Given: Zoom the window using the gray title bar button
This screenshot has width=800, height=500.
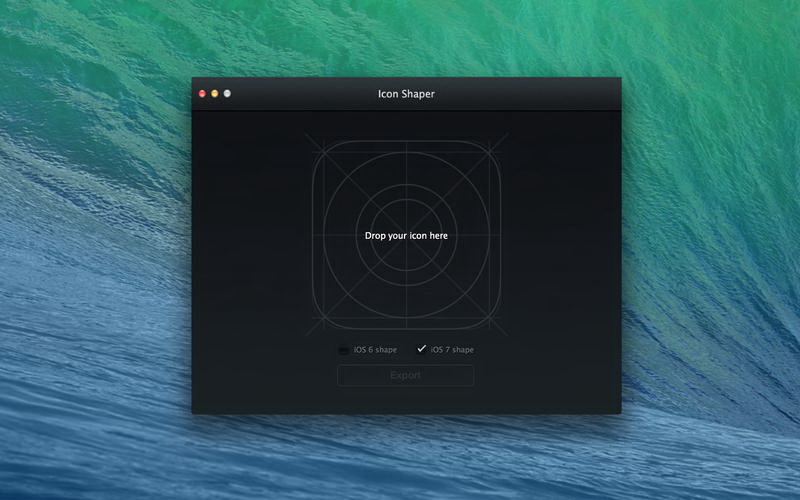Looking at the screenshot, I should pos(227,94).
